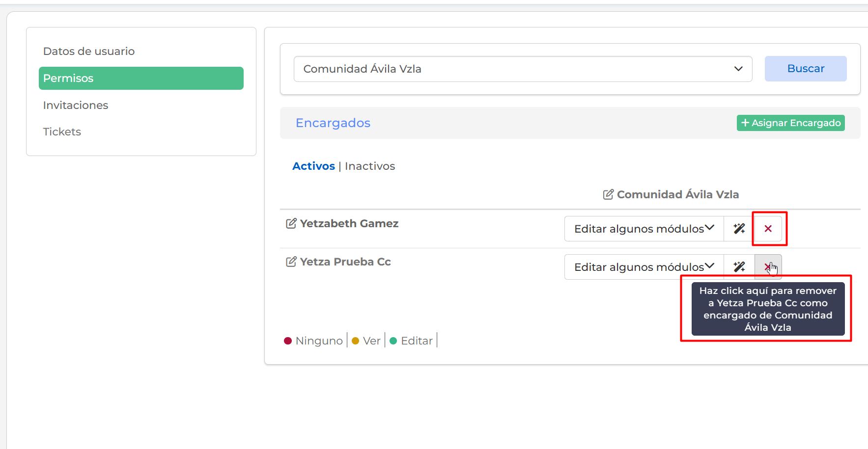The image size is (868, 449).
Task: Open permission dropdown for Yetza Prueba Cc
Action: (x=644, y=267)
